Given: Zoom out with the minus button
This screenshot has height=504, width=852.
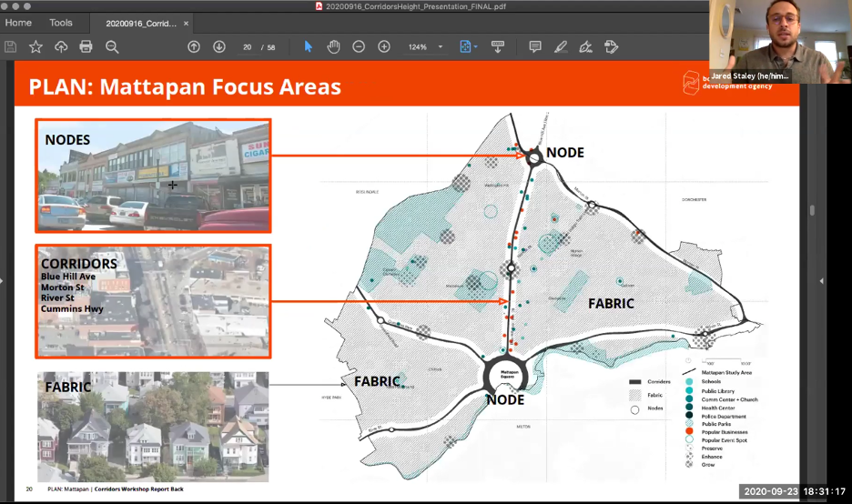Looking at the screenshot, I should (x=359, y=46).
